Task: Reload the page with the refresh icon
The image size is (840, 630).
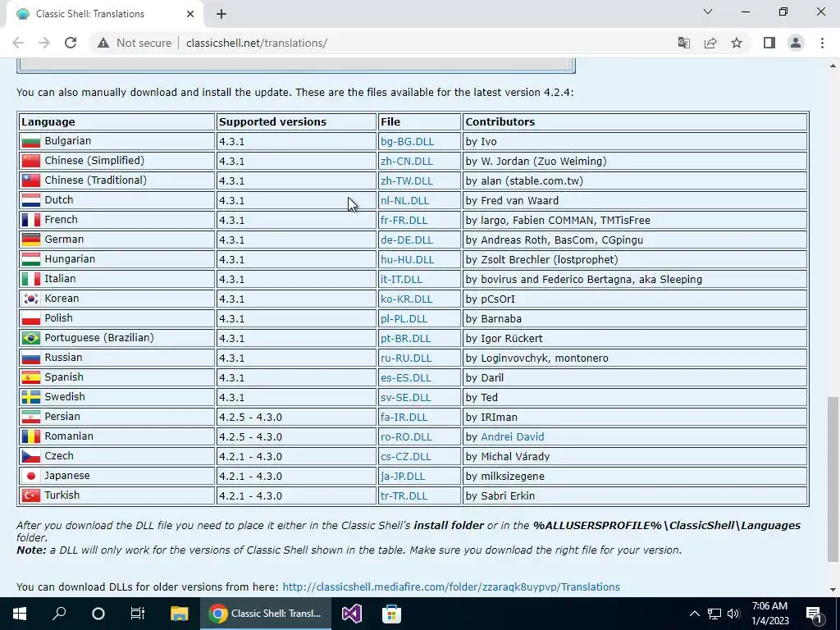Action: [71, 43]
